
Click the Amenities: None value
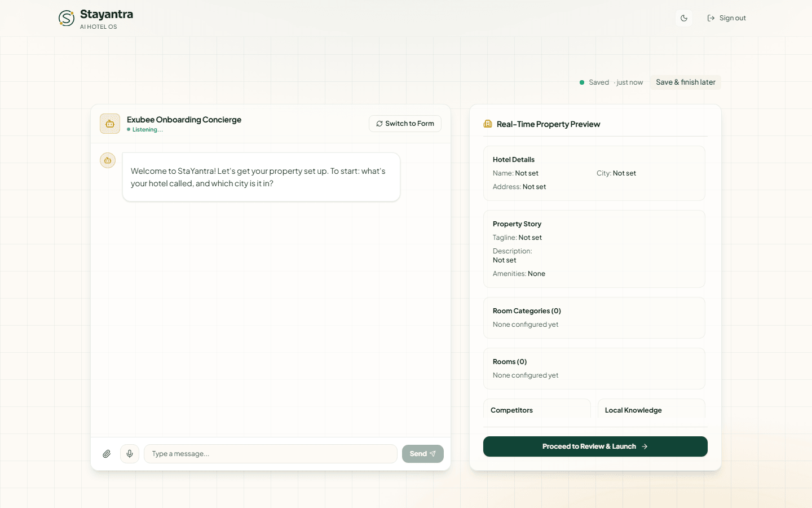[x=536, y=274]
